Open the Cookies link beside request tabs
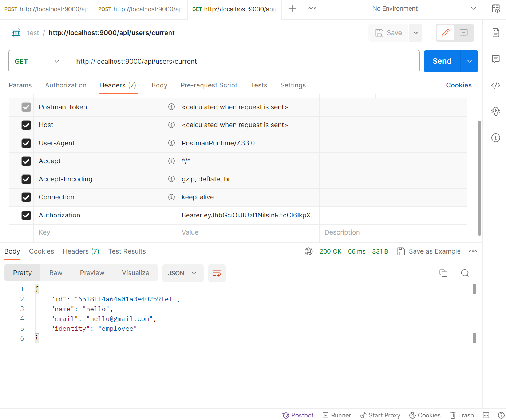This screenshot has height=420, width=506. coord(459,85)
